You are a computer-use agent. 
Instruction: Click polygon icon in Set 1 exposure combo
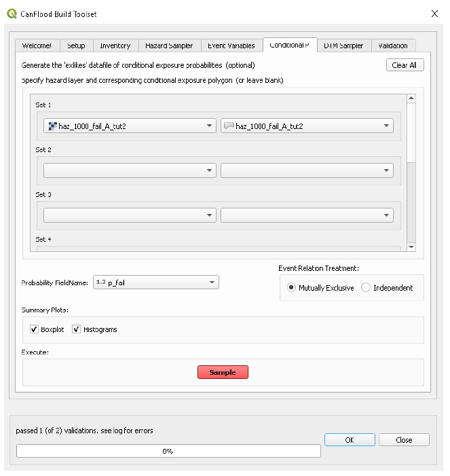(229, 126)
